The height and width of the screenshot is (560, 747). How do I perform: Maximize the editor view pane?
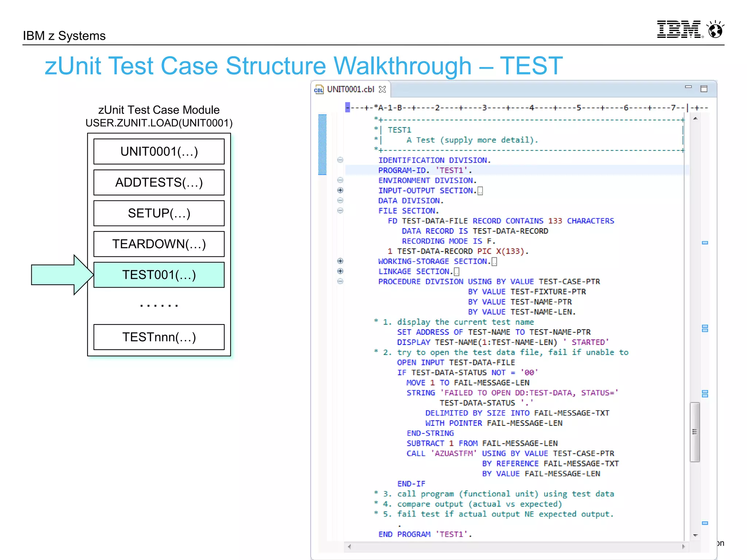coord(704,89)
